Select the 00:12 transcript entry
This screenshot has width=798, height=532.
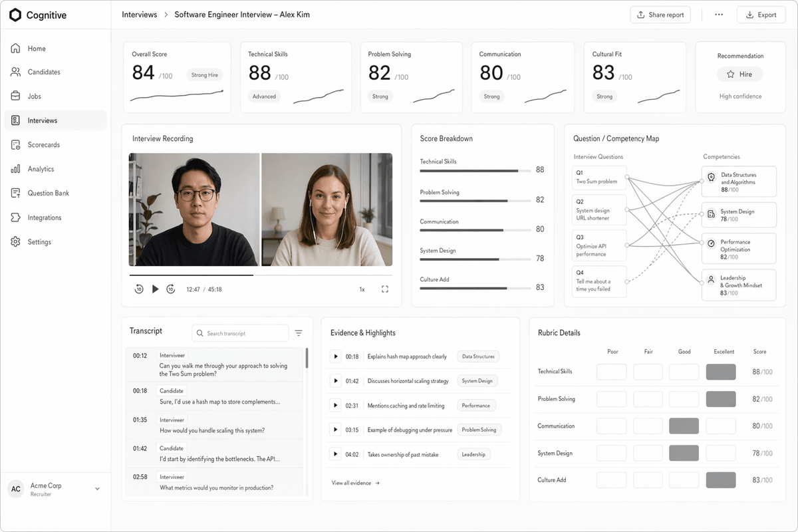[214, 364]
